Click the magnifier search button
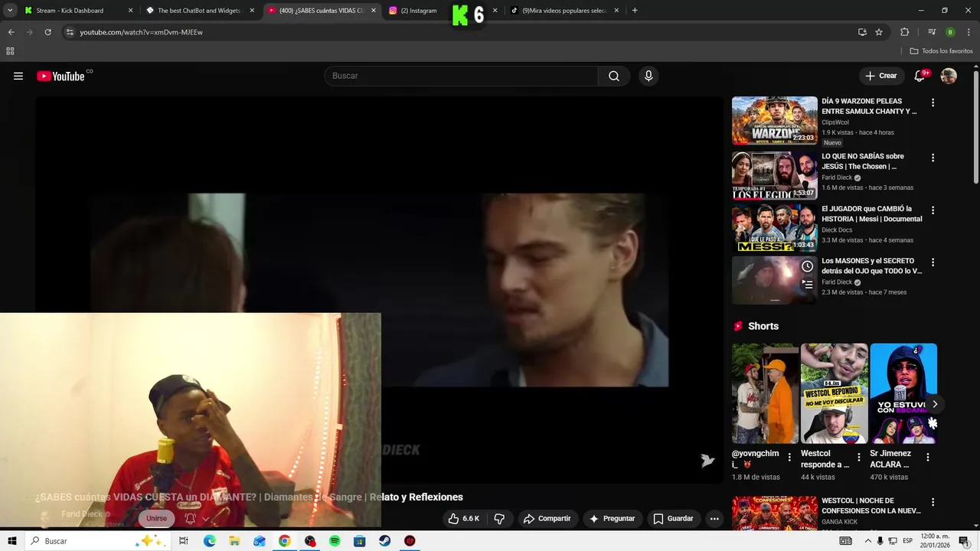 pos(614,76)
